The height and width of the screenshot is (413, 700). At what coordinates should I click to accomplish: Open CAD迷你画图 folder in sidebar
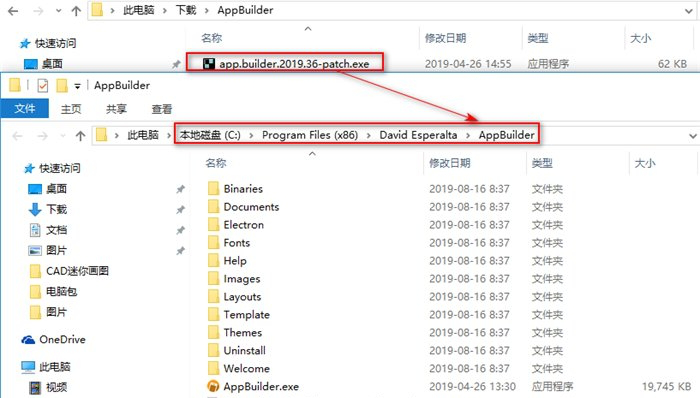(x=77, y=271)
